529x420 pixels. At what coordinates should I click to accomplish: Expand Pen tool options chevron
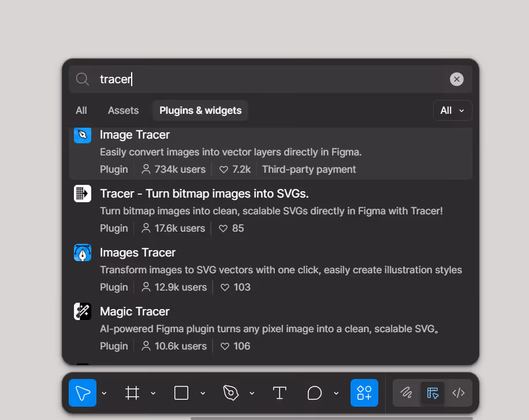[x=252, y=393]
